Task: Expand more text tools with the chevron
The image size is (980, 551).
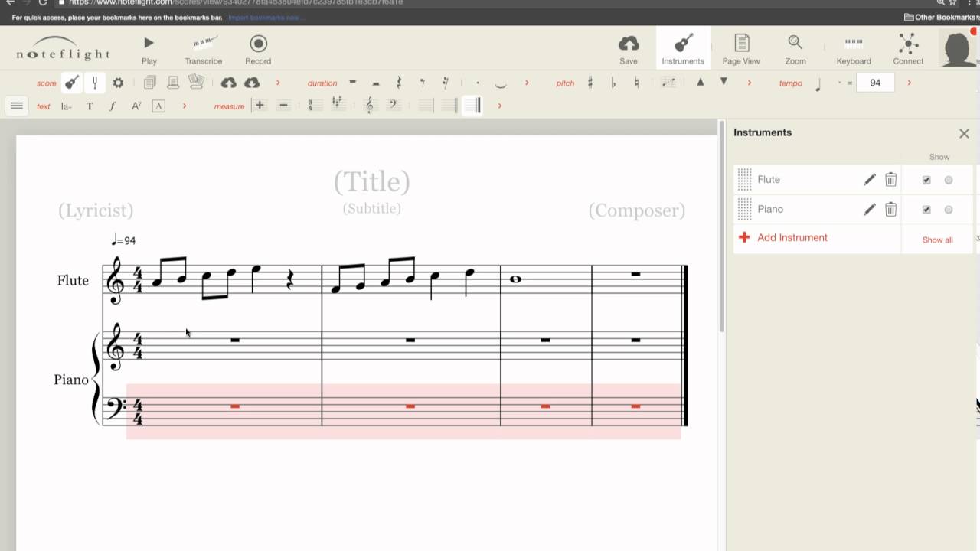Action: pos(185,106)
